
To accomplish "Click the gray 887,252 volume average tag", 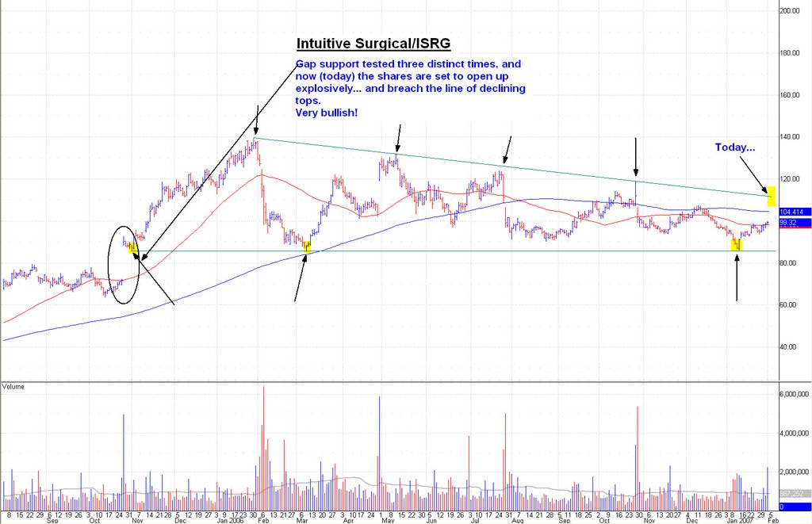I will coord(795,494).
